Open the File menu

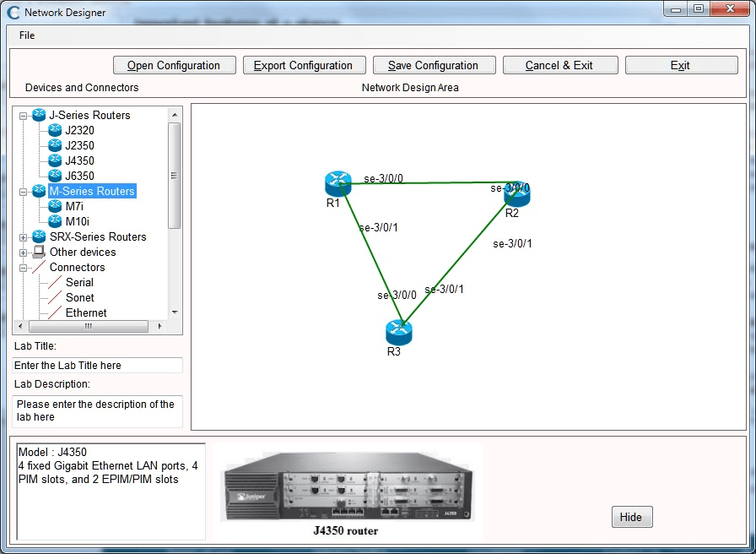click(x=27, y=35)
